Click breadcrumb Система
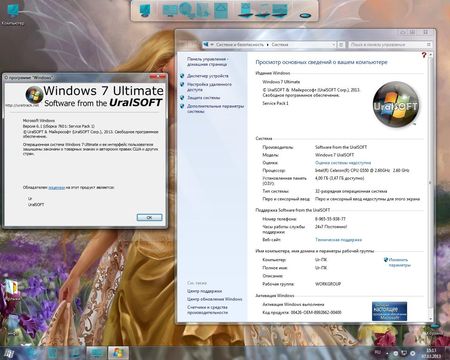This screenshot has width=450, height=360. [x=280, y=44]
